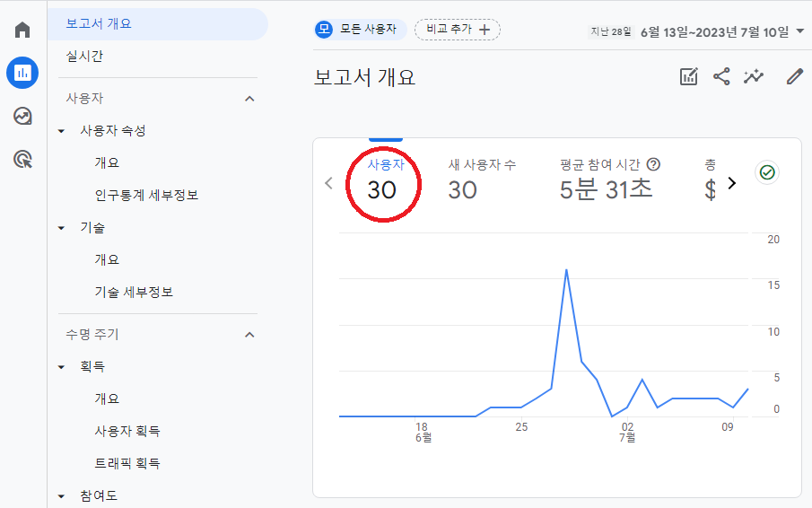The image size is (812, 508).
Task: Click the 25 date label on chart axis
Action: pos(521,427)
